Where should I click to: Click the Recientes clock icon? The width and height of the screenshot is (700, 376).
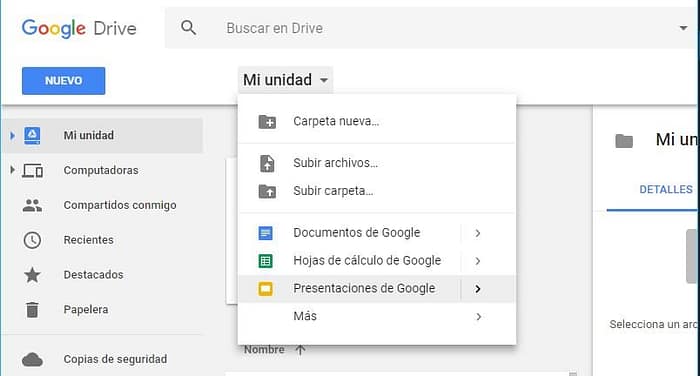click(x=32, y=240)
